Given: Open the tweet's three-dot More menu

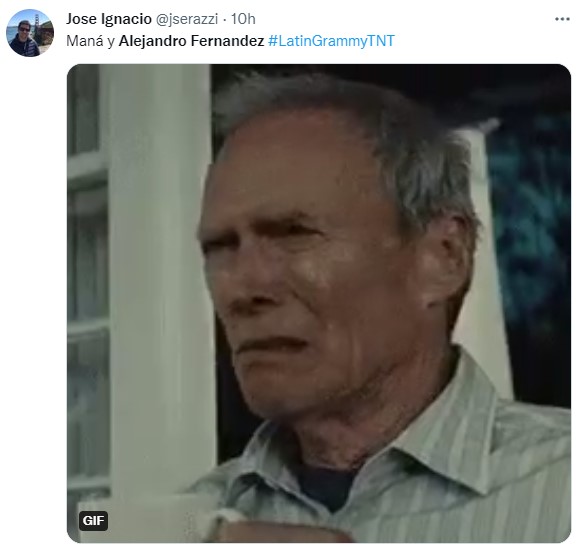Looking at the screenshot, I should [562, 19].
